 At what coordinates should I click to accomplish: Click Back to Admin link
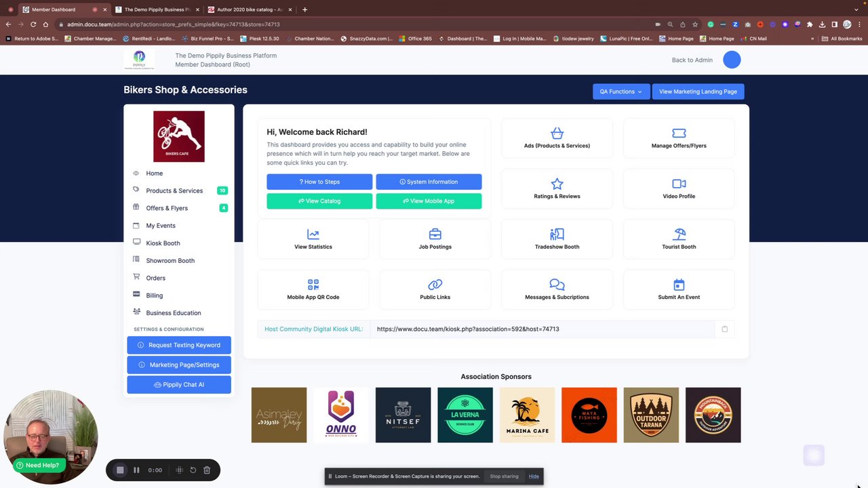692,60
